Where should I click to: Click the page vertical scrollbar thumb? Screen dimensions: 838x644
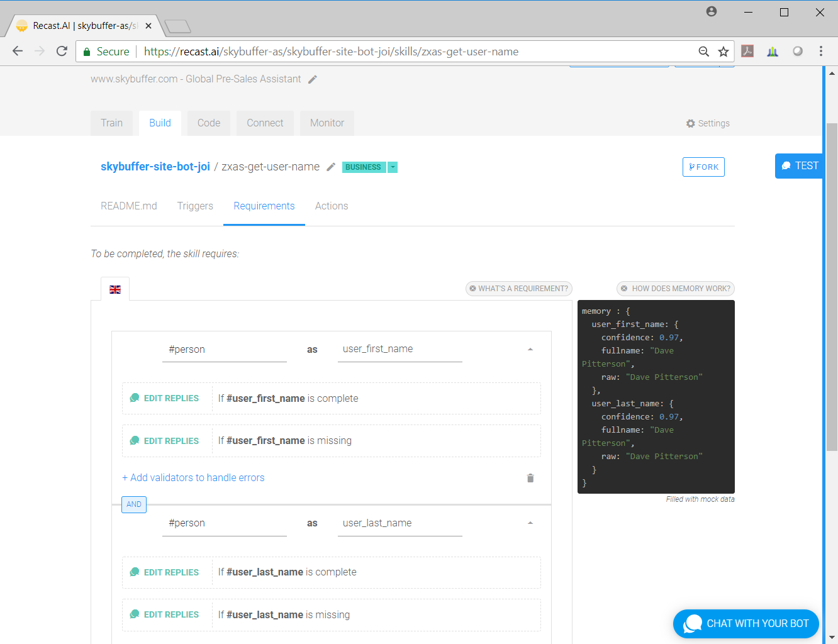[832, 287]
